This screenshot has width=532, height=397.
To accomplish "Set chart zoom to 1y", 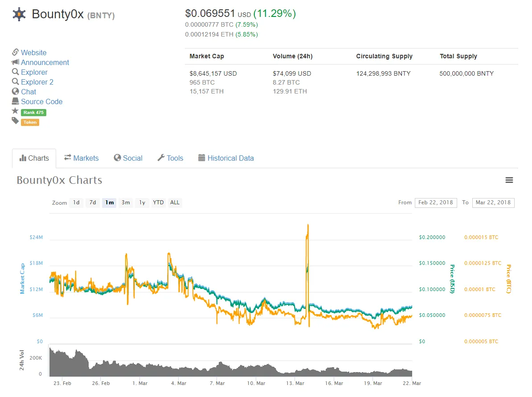I will tap(142, 203).
